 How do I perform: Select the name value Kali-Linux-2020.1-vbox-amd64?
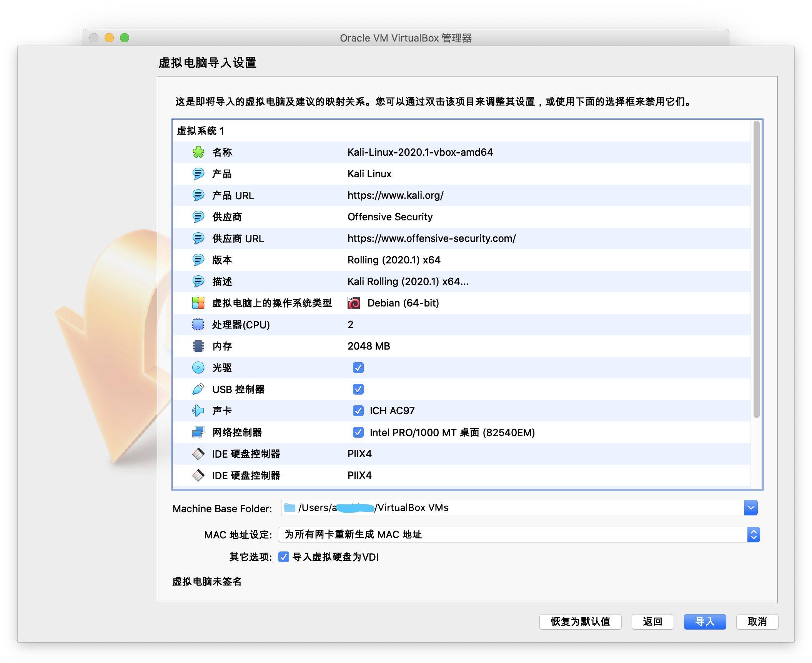(420, 152)
